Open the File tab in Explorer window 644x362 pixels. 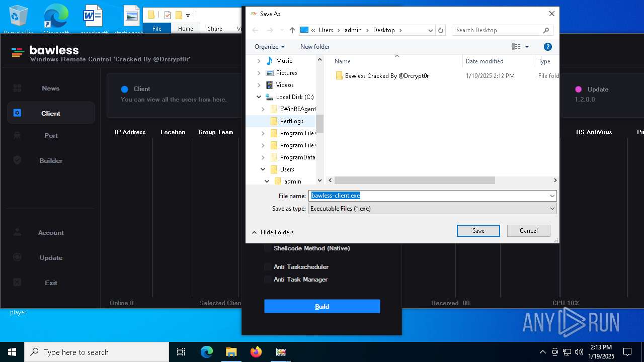click(157, 29)
